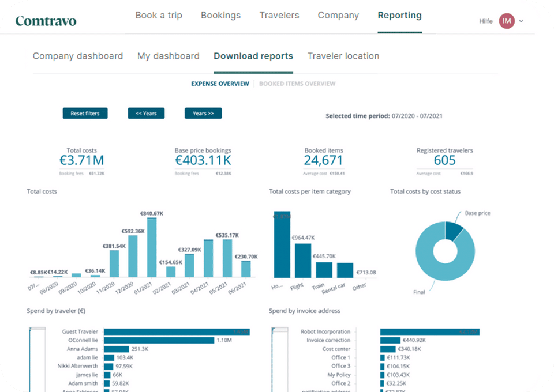
Task: Click the Total costs €3.71M value
Action: 81,160
